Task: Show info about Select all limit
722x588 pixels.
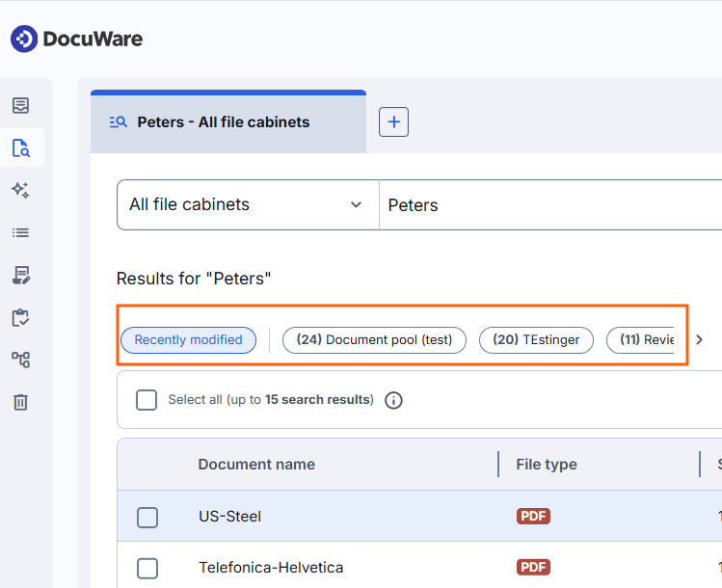Action: tap(393, 400)
